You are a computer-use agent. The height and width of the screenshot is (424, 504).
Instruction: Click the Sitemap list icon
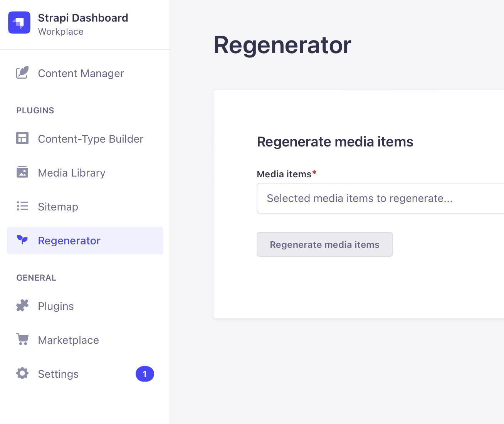(x=22, y=206)
